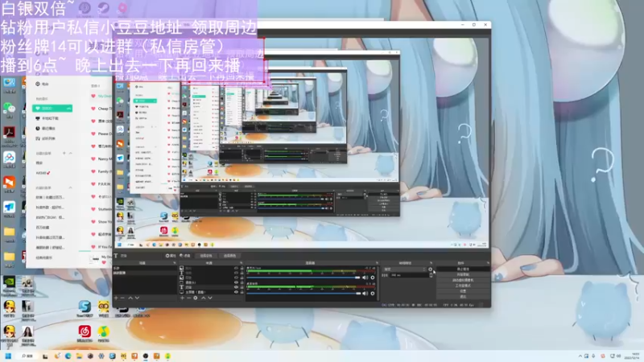Open Baidu Netdisk desktop shortcut
644x362 pixels.
[x=9, y=158]
